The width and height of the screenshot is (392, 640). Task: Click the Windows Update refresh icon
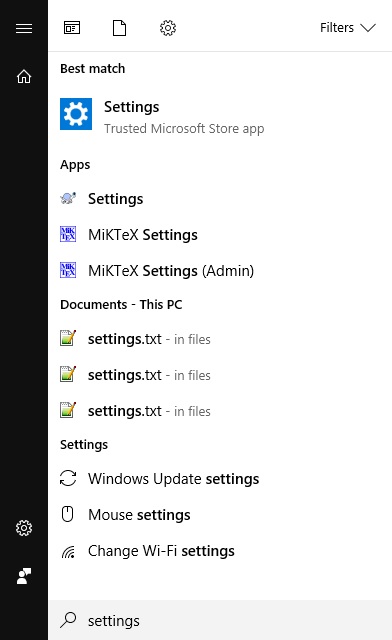click(68, 478)
